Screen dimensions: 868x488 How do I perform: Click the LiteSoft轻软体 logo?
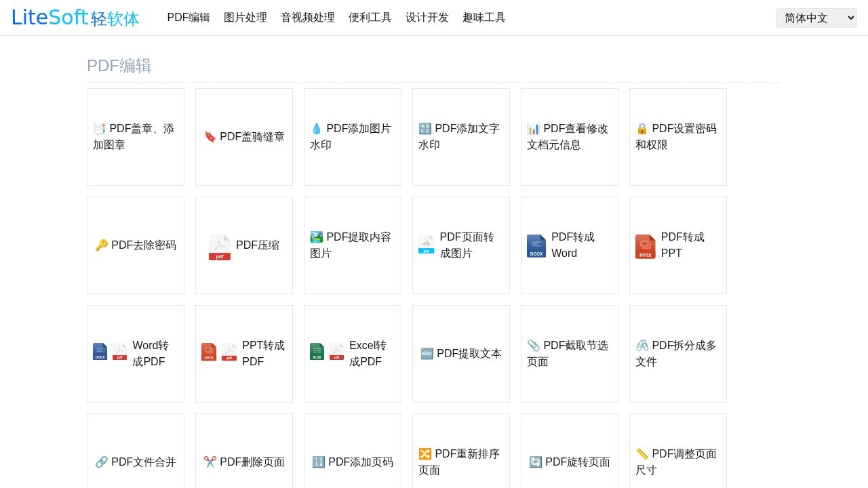tap(74, 18)
